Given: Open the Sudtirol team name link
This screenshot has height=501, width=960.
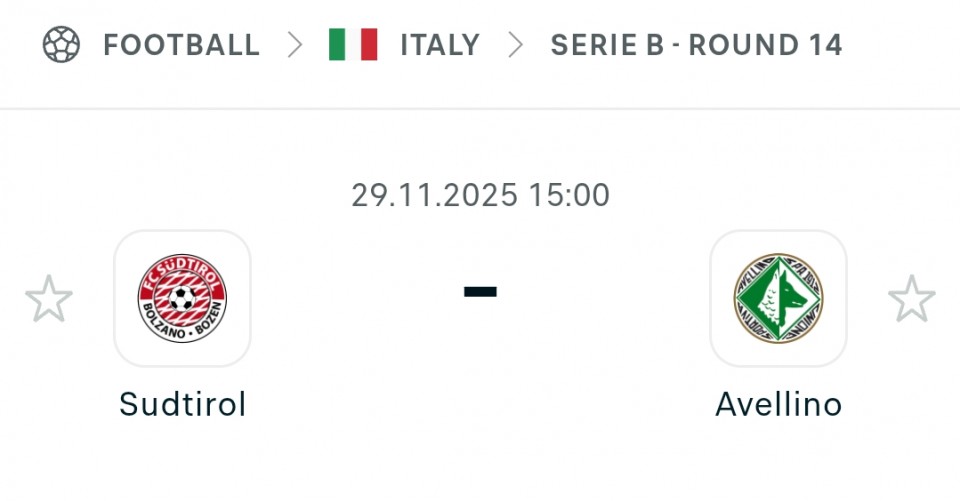Looking at the screenshot, I should point(182,404).
